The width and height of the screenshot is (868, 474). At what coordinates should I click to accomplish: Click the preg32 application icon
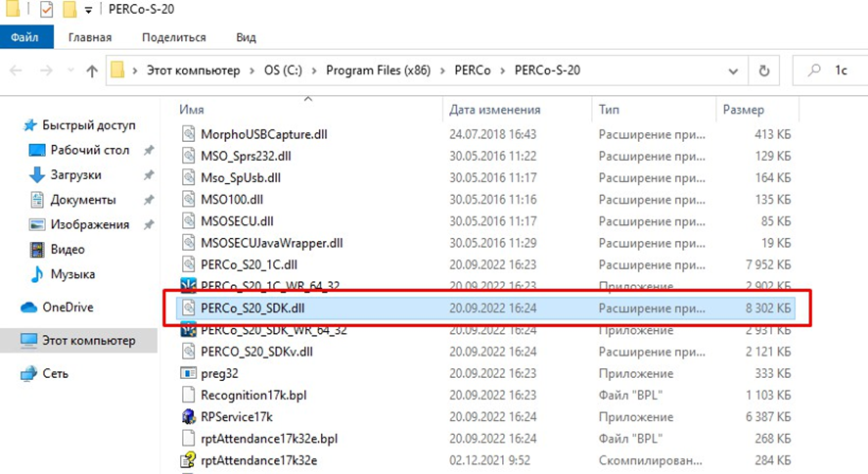click(190, 373)
